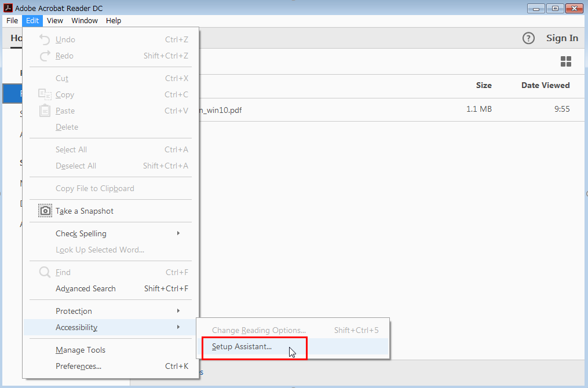Sort by Date Viewed column header

(545, 86)
